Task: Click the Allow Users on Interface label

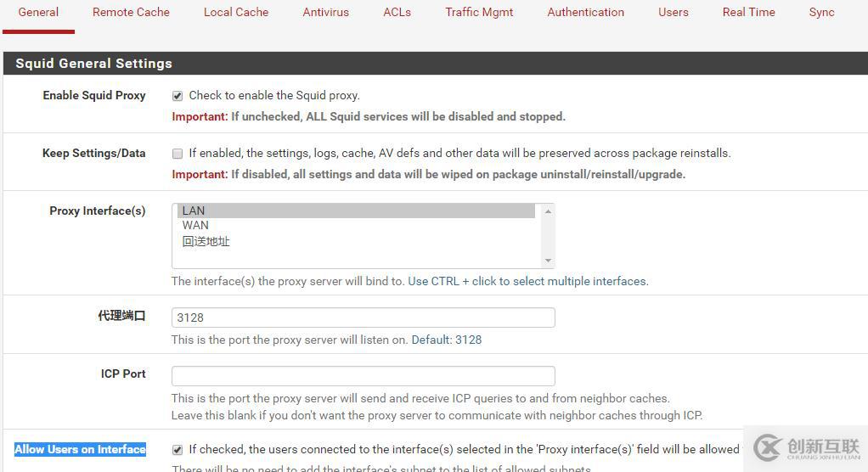Action: point(81,449)
